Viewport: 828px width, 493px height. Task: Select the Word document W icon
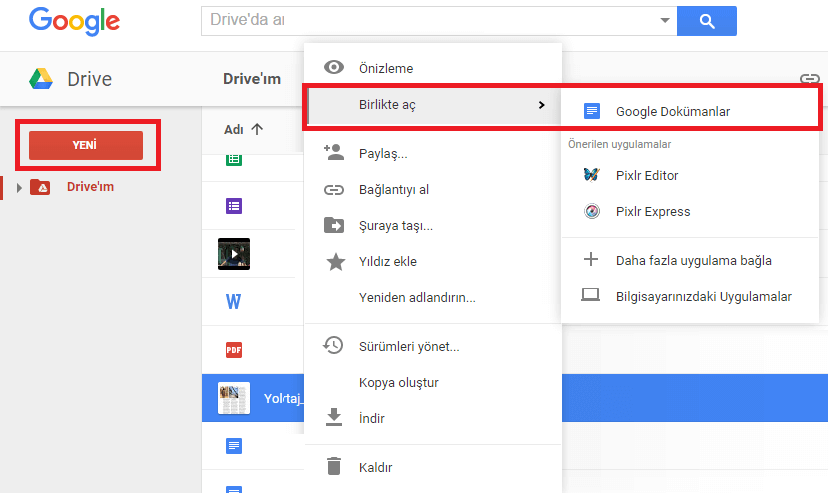[x=233, y=302]
